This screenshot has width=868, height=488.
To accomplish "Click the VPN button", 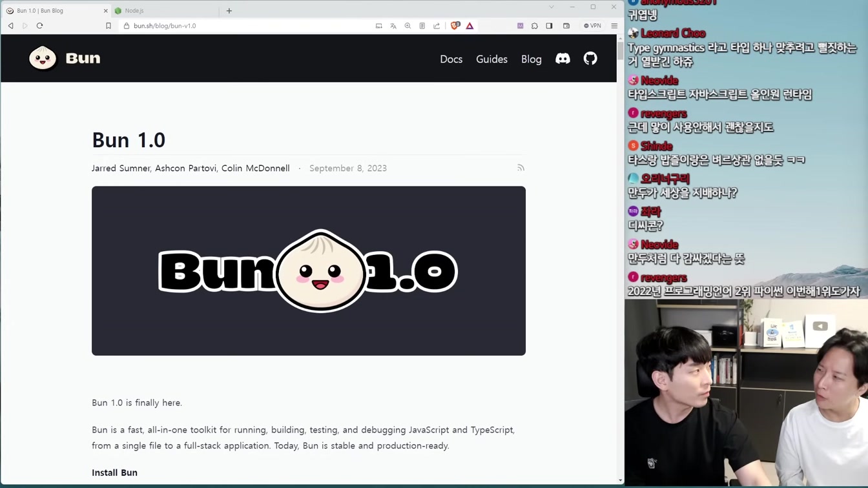I will click(x=592, y=26).
